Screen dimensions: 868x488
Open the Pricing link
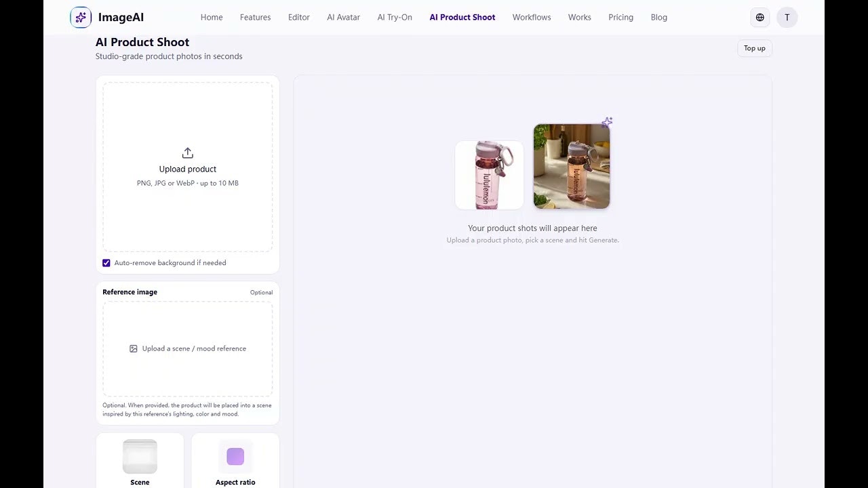pos(620,17)
